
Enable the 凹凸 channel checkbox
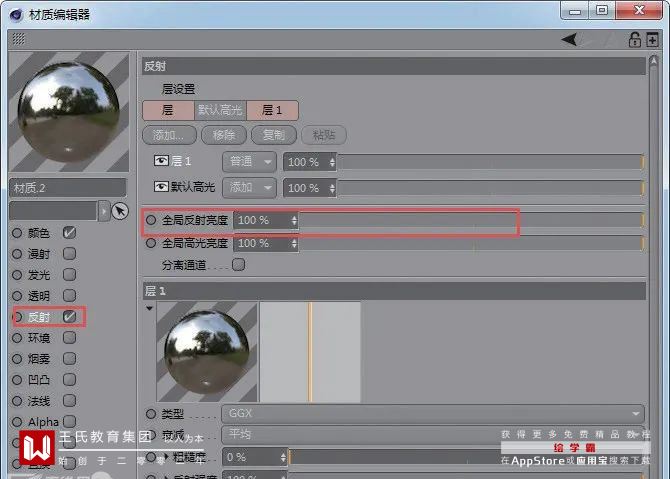[x=69, y=379]
